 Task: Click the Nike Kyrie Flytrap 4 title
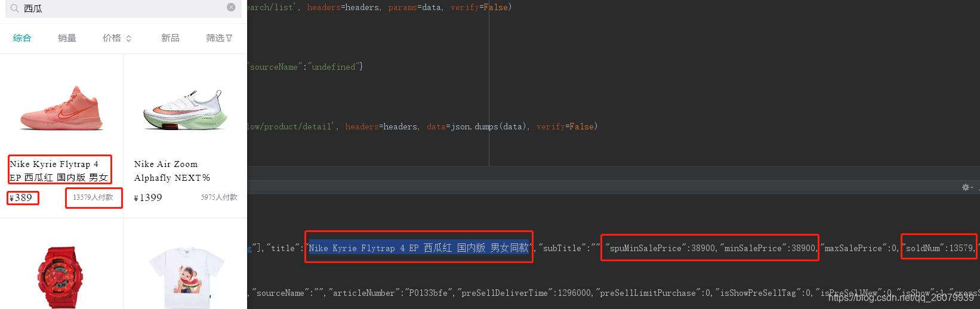(x=59, y=171)
